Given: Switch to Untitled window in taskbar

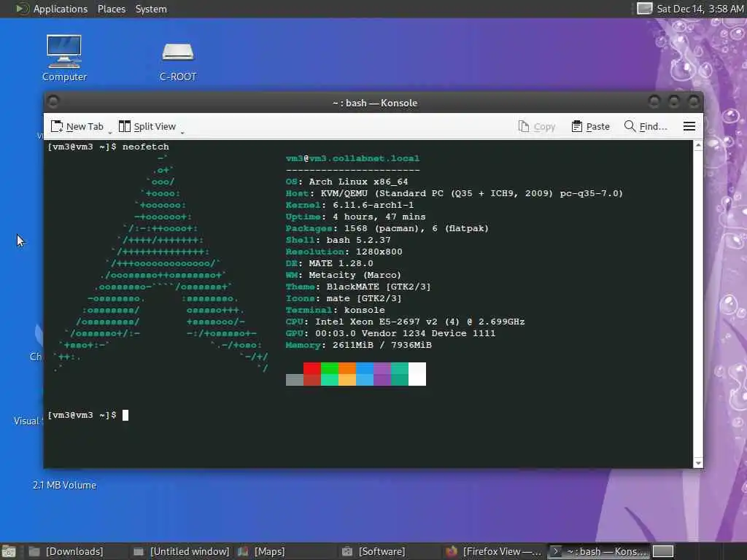Looking at the screenshot, I should [182, 551].
